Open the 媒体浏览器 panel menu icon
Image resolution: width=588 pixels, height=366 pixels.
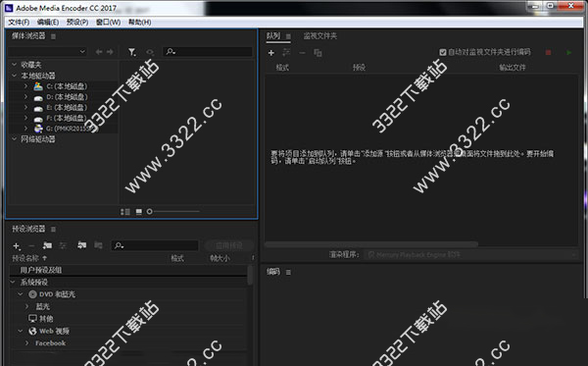coord(53,36)
